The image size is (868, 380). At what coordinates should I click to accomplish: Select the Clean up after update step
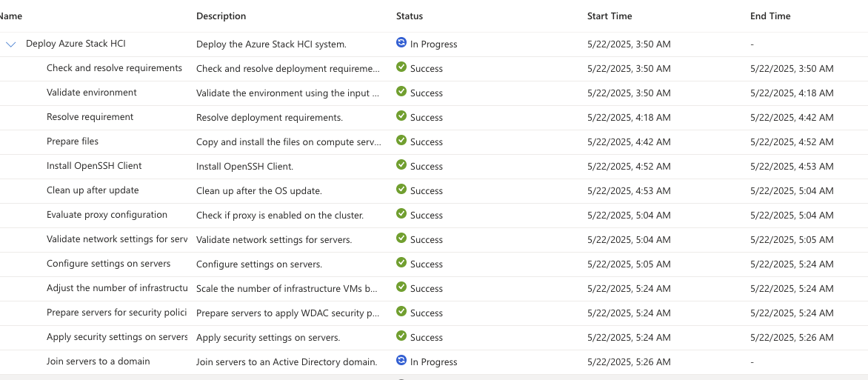pos(93,190)
